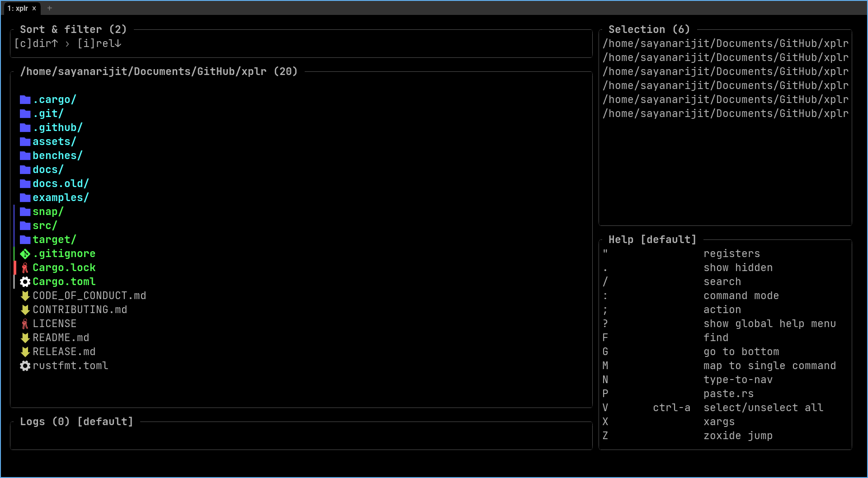868x478 pixels.
Task: Select the examples/ directory name
Action: tap(61, 198)
